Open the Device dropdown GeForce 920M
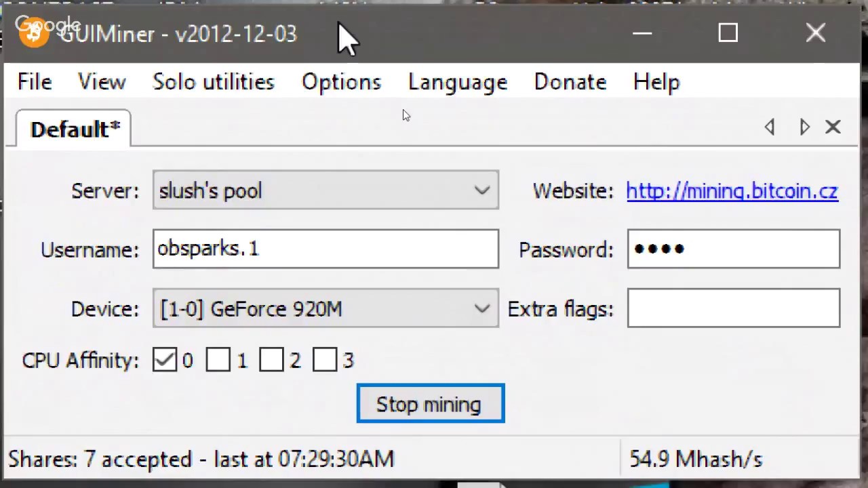This screenshot has width=868, height=488. pos(325,308)
